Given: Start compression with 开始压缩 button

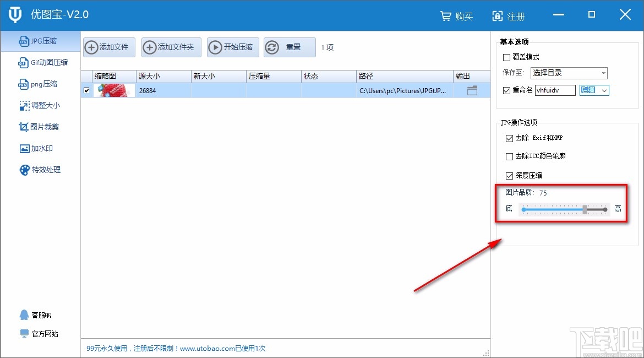Looking at the screenshot, I should pos(233,47).
